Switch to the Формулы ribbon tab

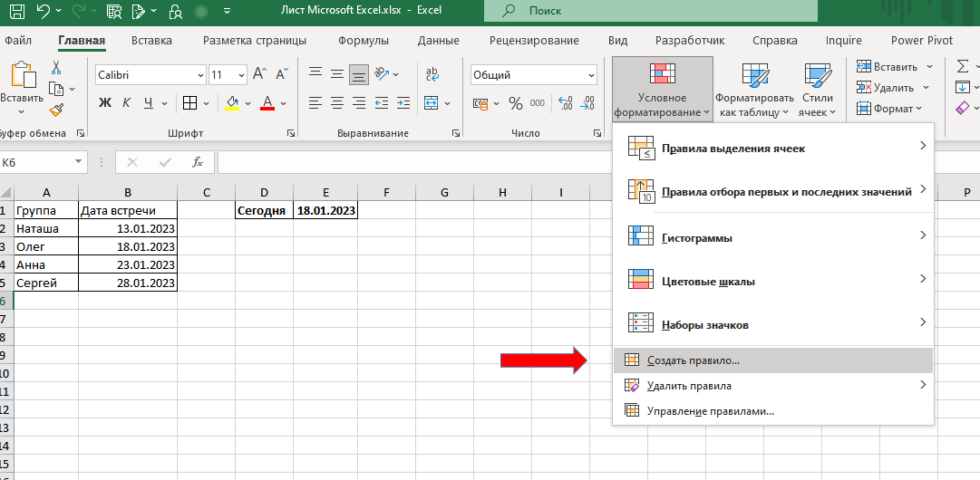tap(363, 41)
